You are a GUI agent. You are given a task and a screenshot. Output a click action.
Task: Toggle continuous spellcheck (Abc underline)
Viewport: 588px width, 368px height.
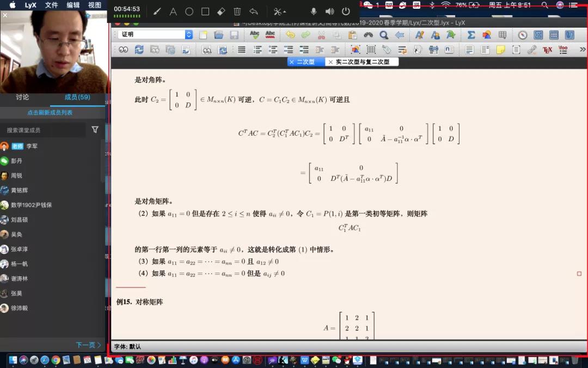coord(270,35)
